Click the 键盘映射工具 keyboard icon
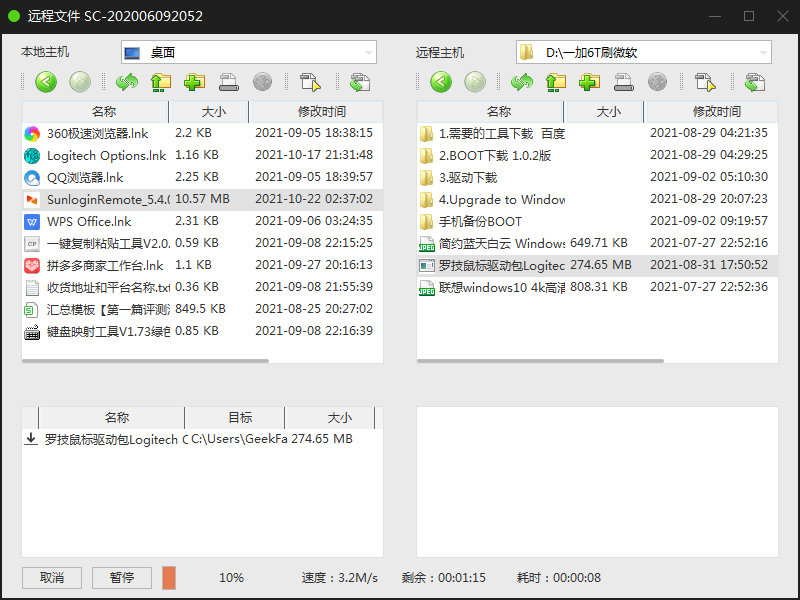Image resolution: width=800 pixels, height=600 pixels. [32, 332]
